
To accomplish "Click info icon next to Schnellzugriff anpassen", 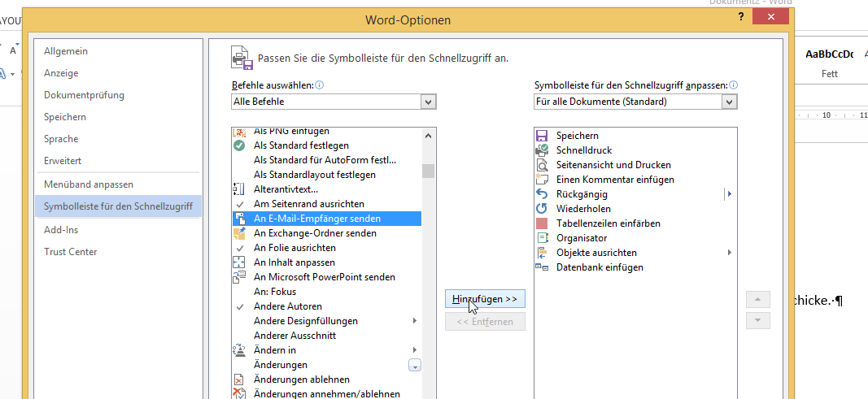I will [x=734, y=85].
